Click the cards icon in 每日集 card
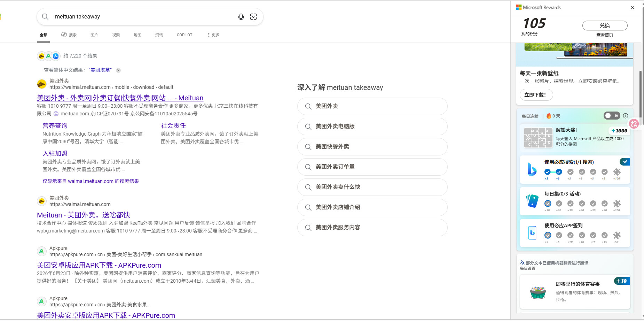 pos(532,201)
